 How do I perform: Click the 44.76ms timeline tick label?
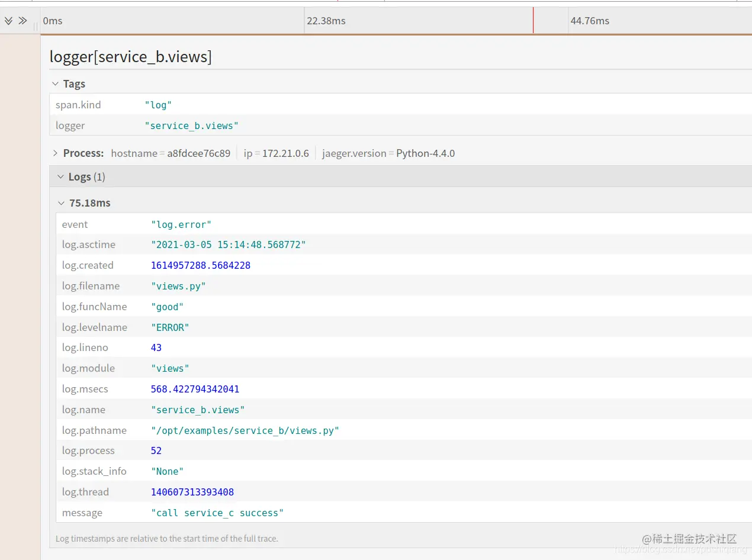coord(590,21)
